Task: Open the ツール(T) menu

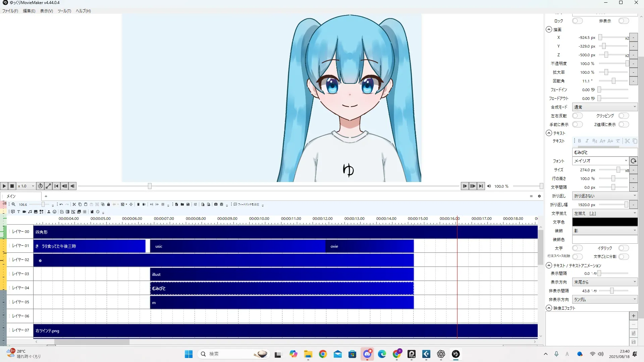Action: coord(64,11)
